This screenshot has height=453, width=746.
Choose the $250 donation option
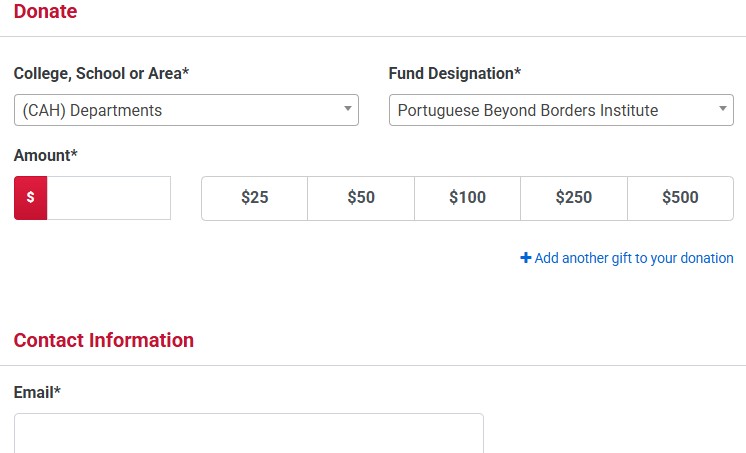tap(574, 198)
